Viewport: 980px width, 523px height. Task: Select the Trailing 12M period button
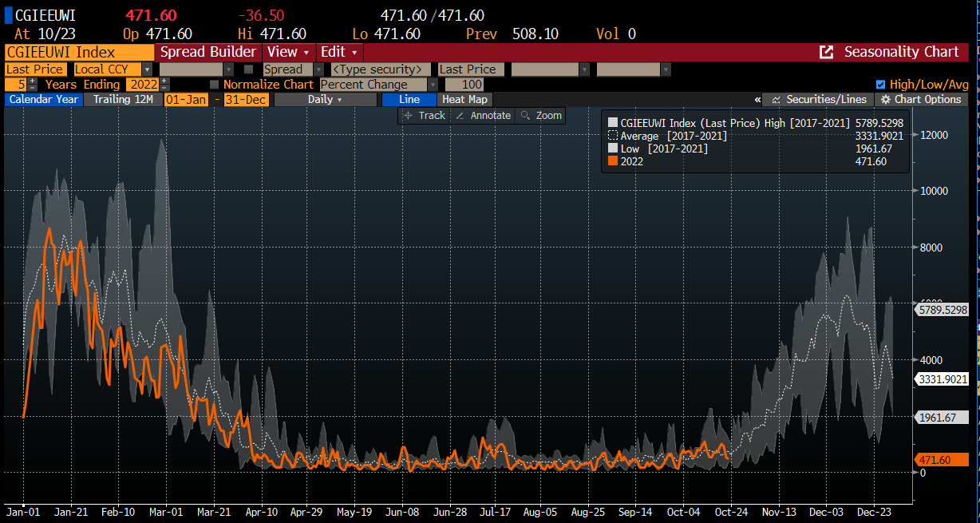pyautogui.click(x=123, y=100)
